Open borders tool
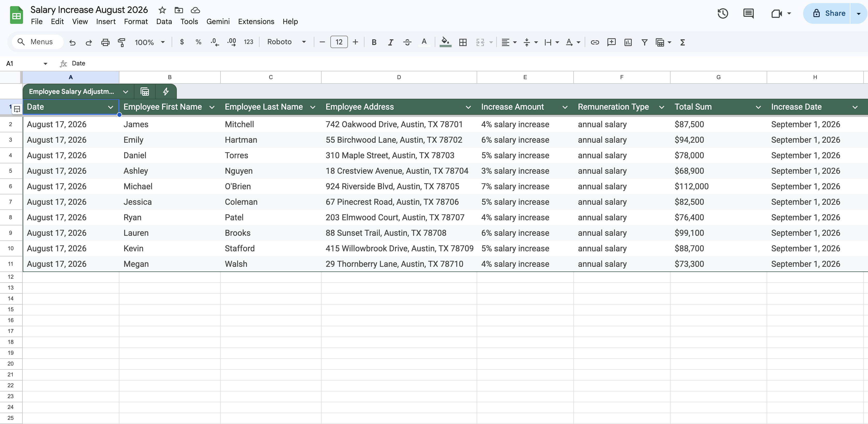The height and width of the screenshot is (424, 868). point(463,42)
